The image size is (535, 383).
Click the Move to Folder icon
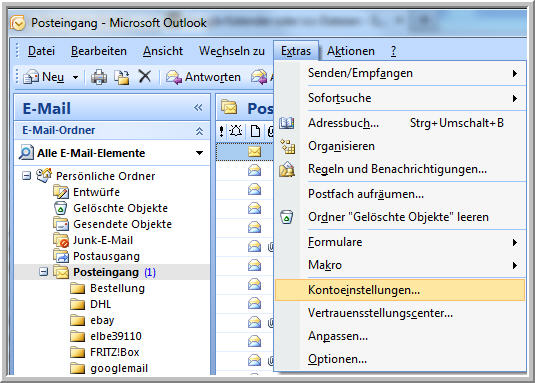tap(122, 77)
